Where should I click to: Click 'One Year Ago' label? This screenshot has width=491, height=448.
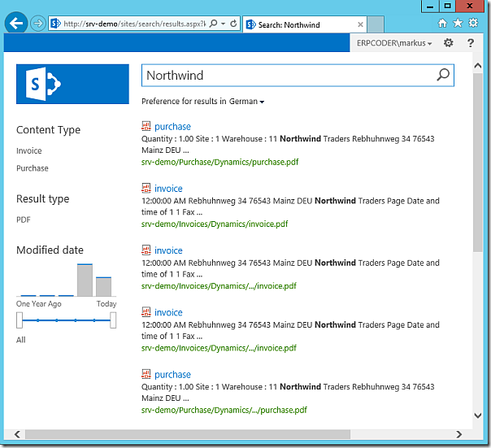[x=39, y=304]
